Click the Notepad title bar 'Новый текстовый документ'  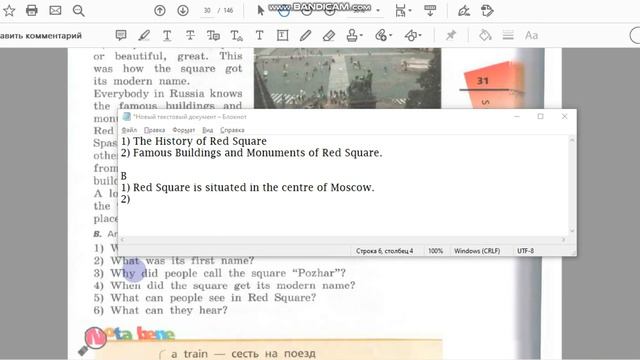click(x=190, y=117)
